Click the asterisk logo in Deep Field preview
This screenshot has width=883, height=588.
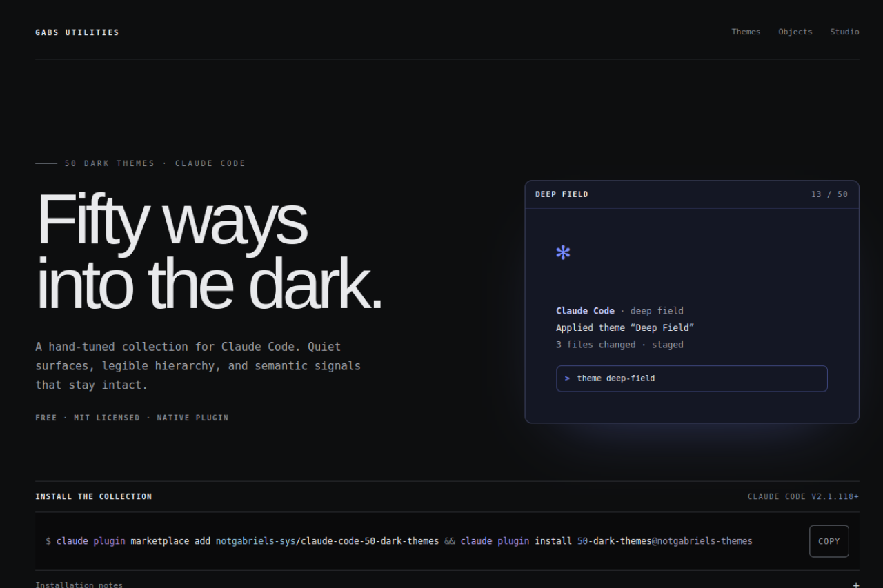pyautogui.click(x=563, y=252)
